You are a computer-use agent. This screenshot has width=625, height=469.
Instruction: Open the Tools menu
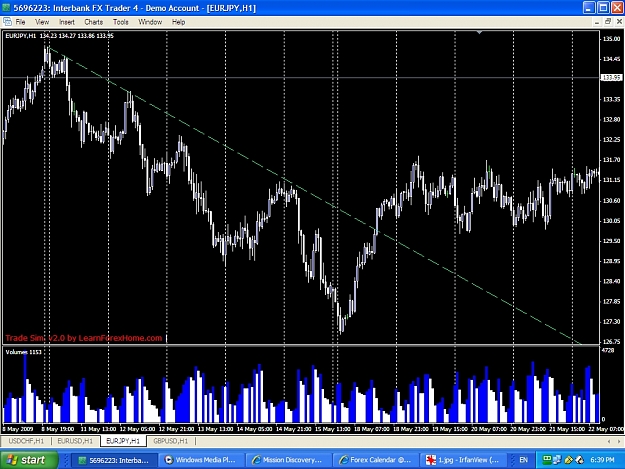pyautogui.click(x=120, y=22)
